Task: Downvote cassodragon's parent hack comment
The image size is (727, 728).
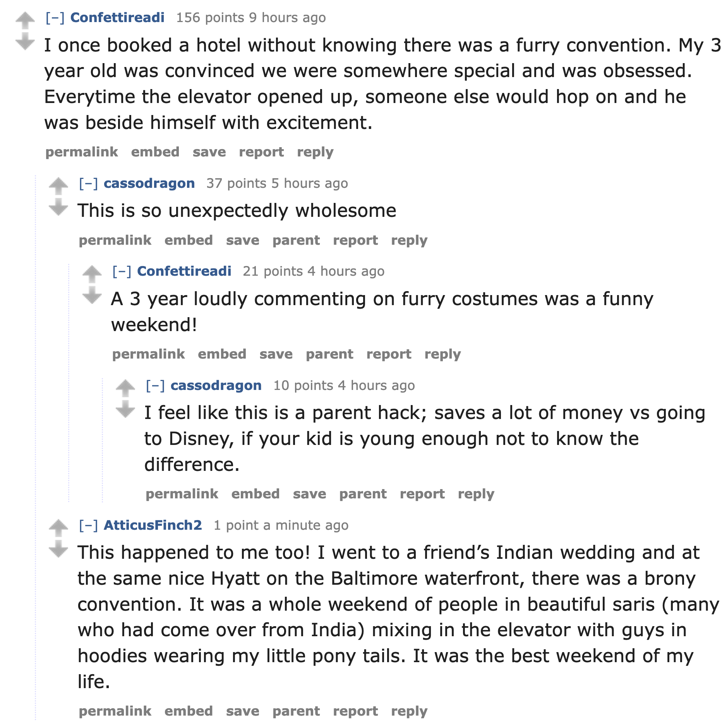Action: click(x=125, y=409)
